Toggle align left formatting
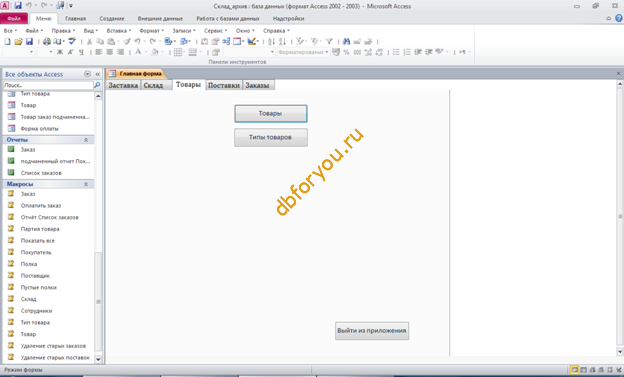Image resolution: width=624 pixels, height=377 pixels. (99, 52)
